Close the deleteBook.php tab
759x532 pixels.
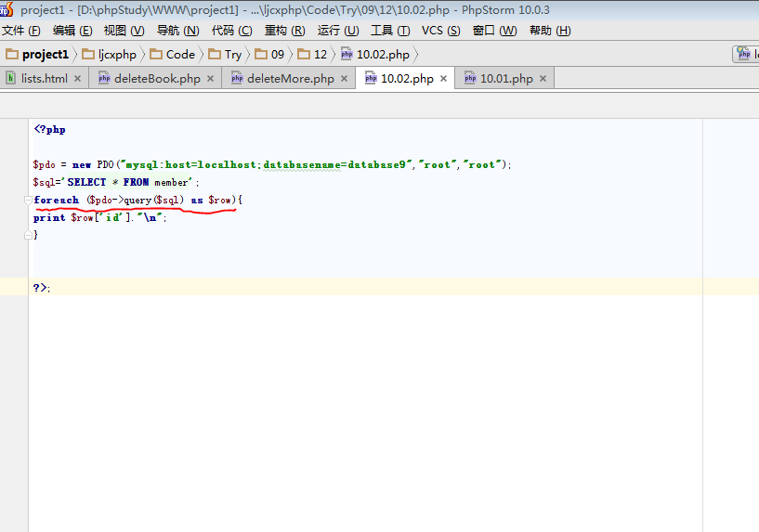point(210,78)
